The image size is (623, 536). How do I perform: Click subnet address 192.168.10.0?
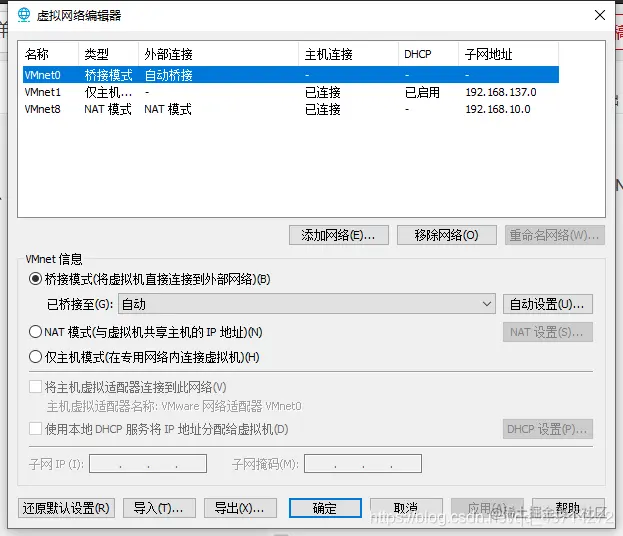498,109
